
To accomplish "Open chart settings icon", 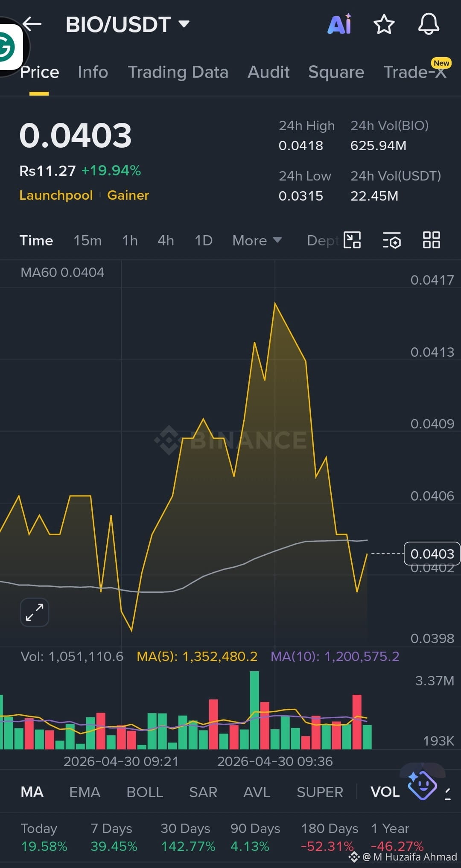I will pos(392,240).
